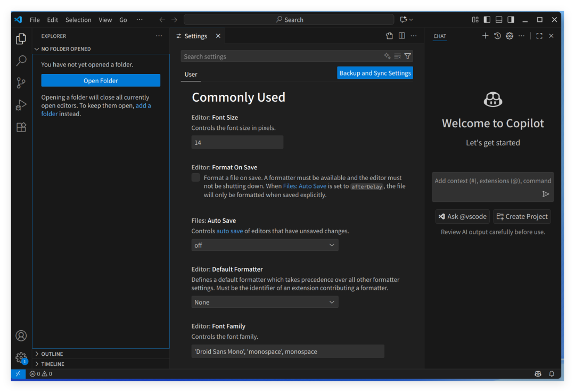Open the Run and Debug view

tap(21, 105)
